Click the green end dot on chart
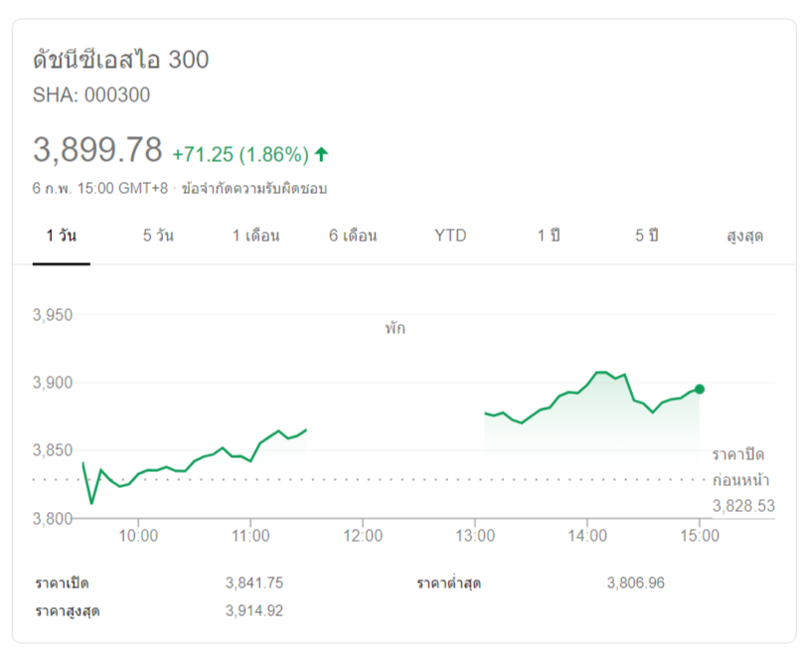Image resolution: width=812 pixels, height=663 pixels. pos(700,390)
